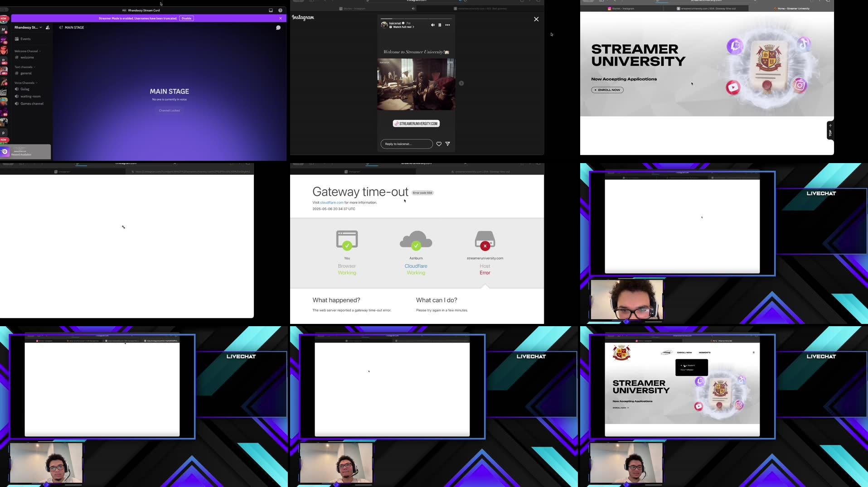
Task: Click the Cloudflare link under Ashburn
Action: click(x=416, y=266)
